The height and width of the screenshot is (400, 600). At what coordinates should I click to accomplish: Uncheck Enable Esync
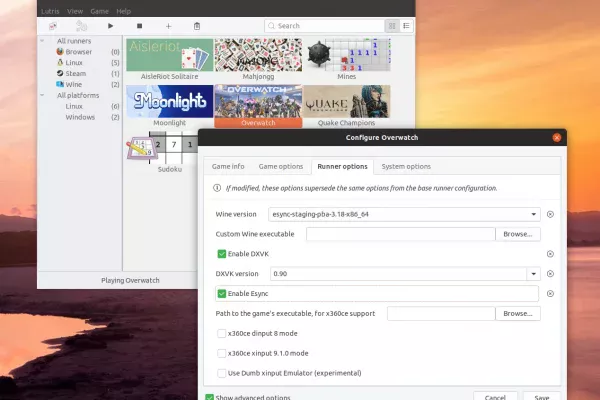tap(222, 294)
